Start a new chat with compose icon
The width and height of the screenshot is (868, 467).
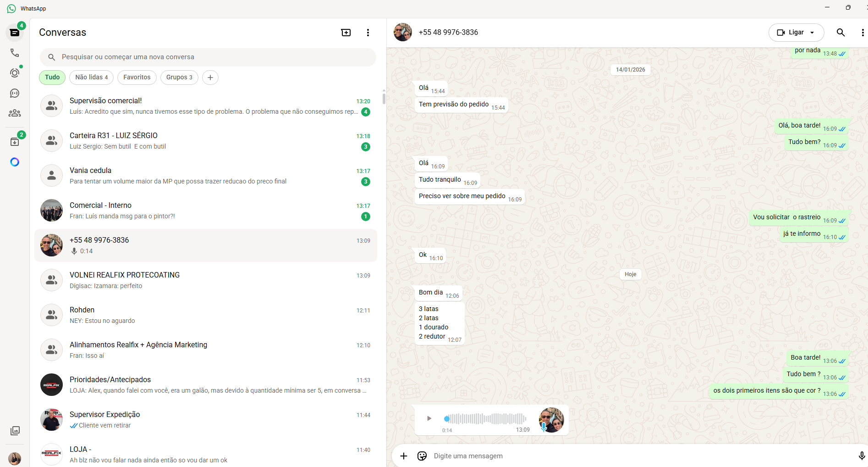click(x=346, y=33)
